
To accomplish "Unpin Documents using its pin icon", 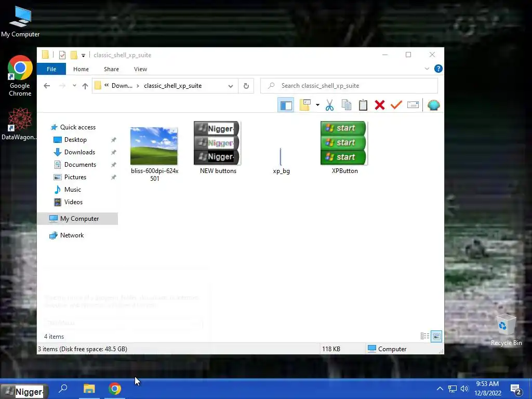I will (114, 165).
